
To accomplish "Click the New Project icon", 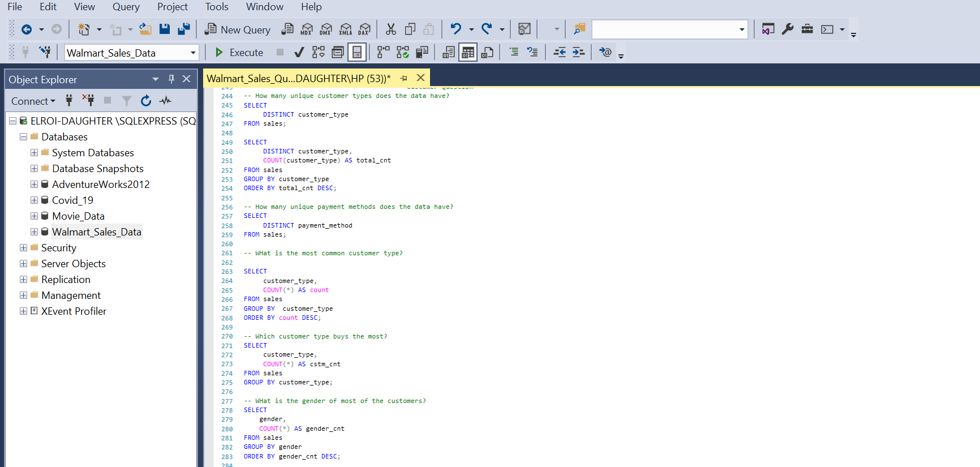I will pos(84,29).
